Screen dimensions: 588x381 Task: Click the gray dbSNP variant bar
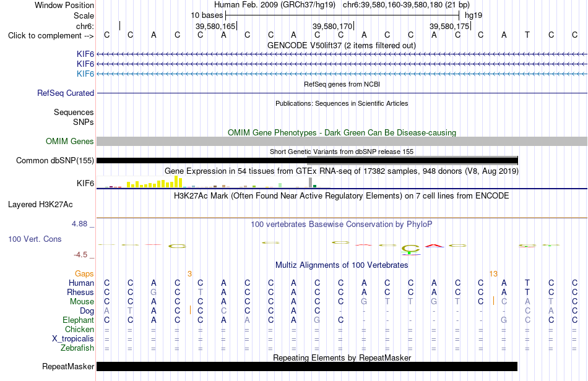point(412,159)
